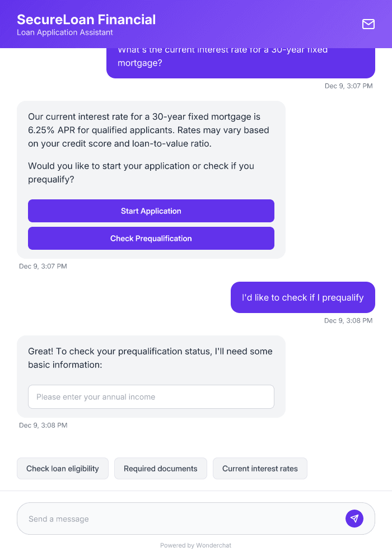The width and height of the screenshot is (392, 560).
Task: Click the SecureLoan Financial header title
Action: click(x=86, y=19)
